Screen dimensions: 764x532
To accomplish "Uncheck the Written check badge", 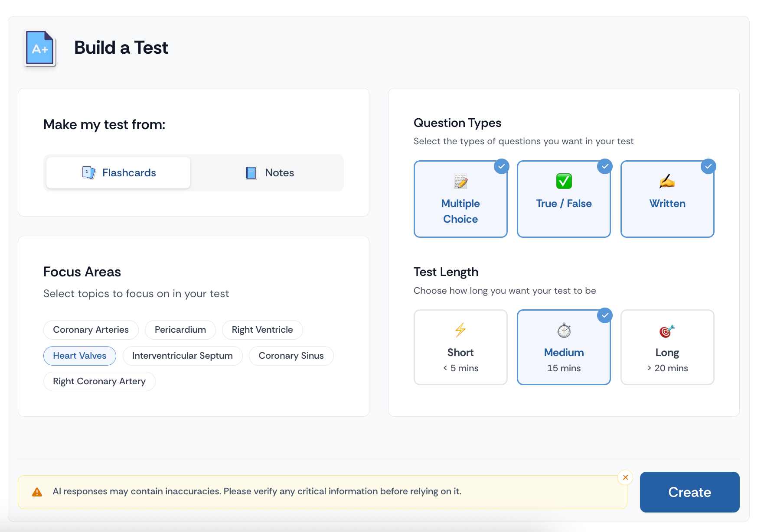I will pos(708,166).
